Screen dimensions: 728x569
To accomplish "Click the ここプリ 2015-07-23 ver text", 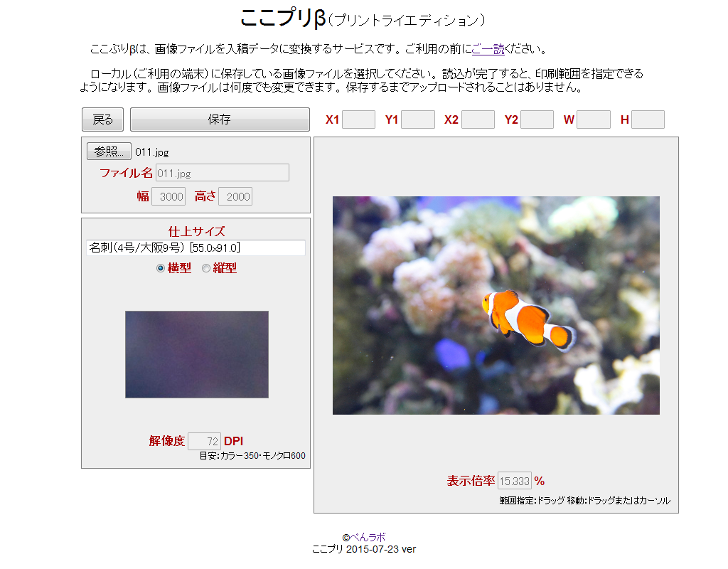I will 363,549.
